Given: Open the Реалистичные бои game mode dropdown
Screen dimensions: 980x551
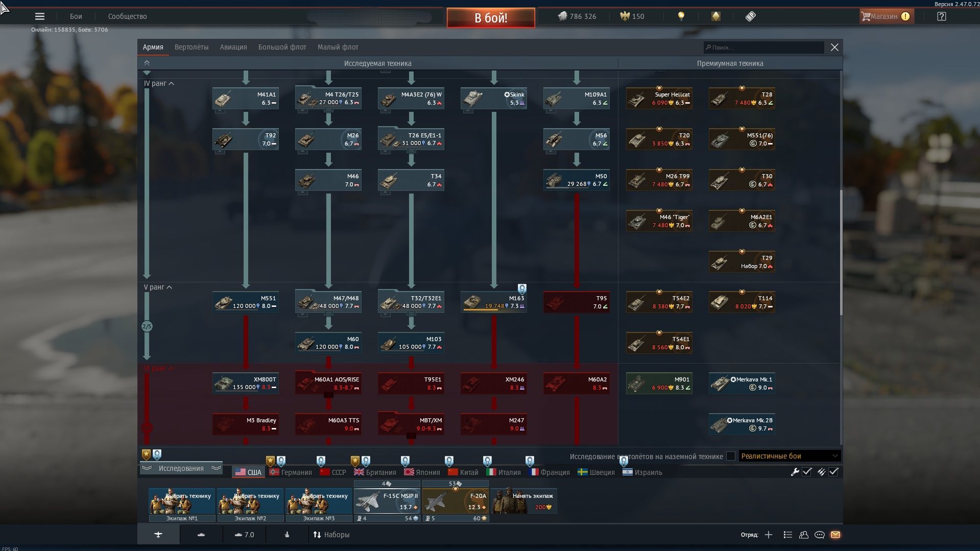Looking at the screenshot, I should [x=790, y=456].
